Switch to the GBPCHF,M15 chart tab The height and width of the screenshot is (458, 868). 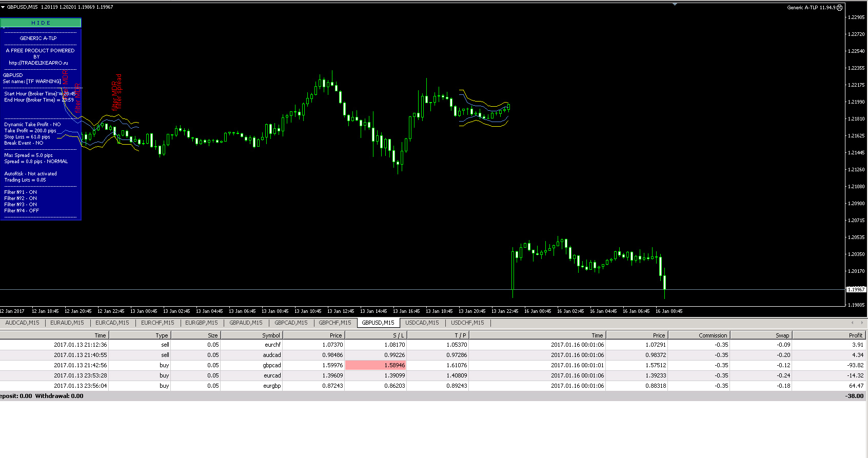(335, 323)
